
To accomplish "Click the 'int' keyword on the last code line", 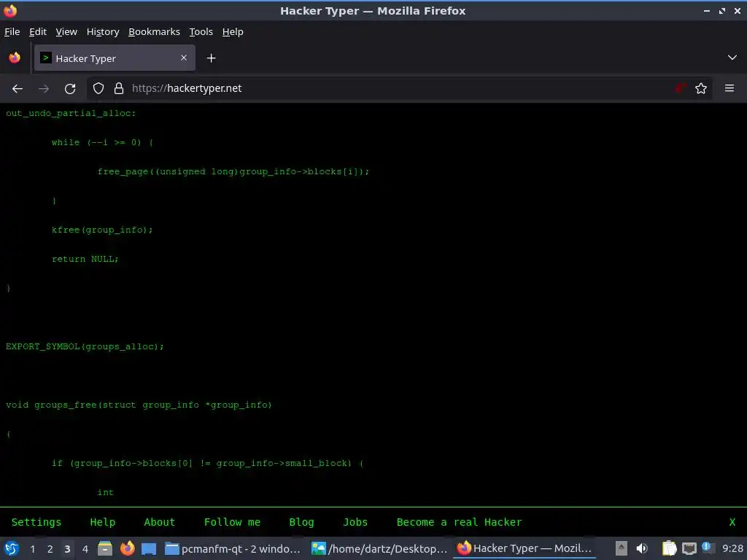I will [x=105, y=492].
